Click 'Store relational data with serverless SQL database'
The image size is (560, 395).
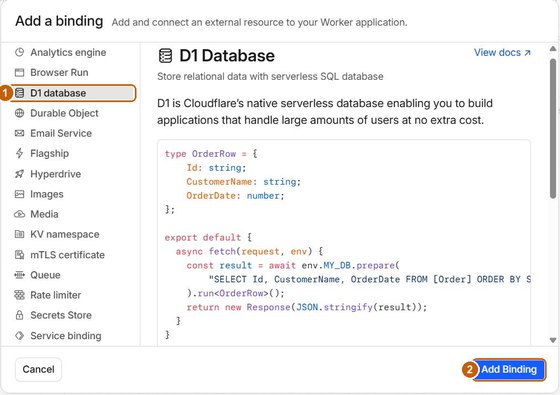tap(270, 76)
